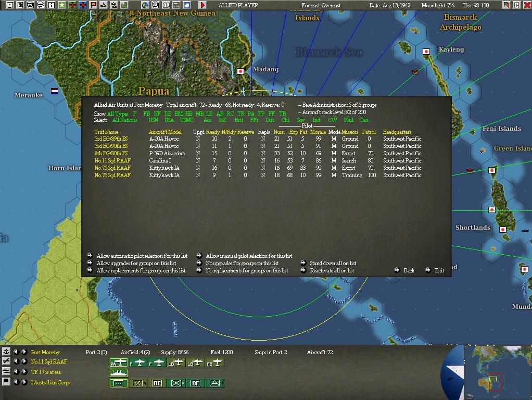Viewport: 532px width, 400px height.
Task: Go to next base after Port Moresby
Action: (x=24, y=352)
